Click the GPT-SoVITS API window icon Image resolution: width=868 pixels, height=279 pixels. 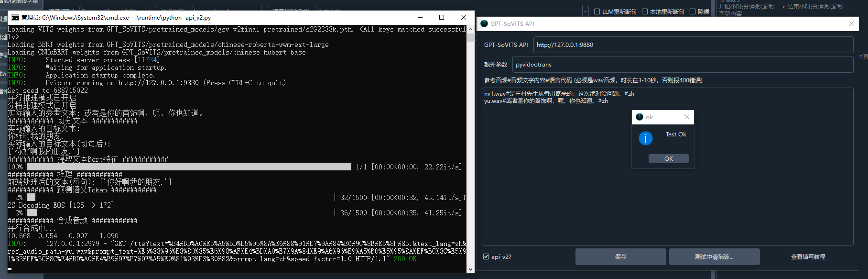(x=484, y=23)
